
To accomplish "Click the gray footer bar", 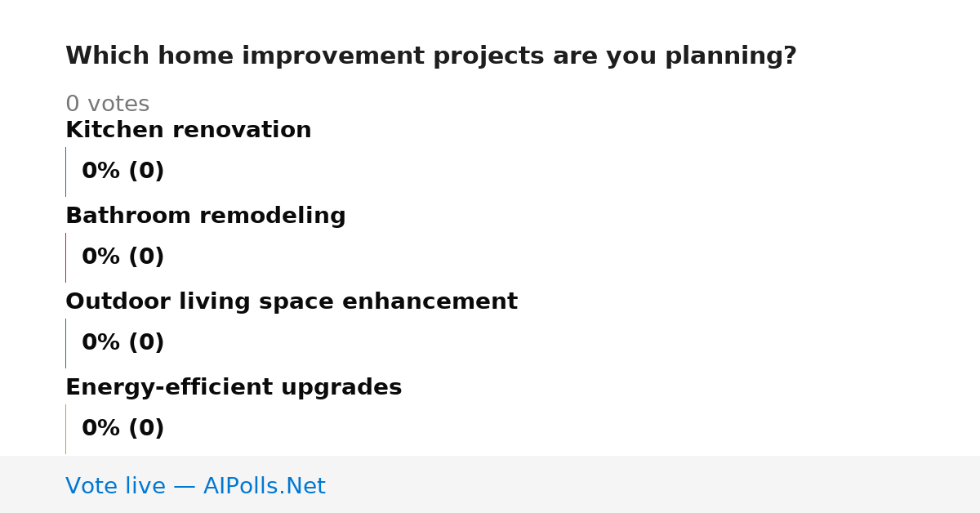I will point(490,484).
